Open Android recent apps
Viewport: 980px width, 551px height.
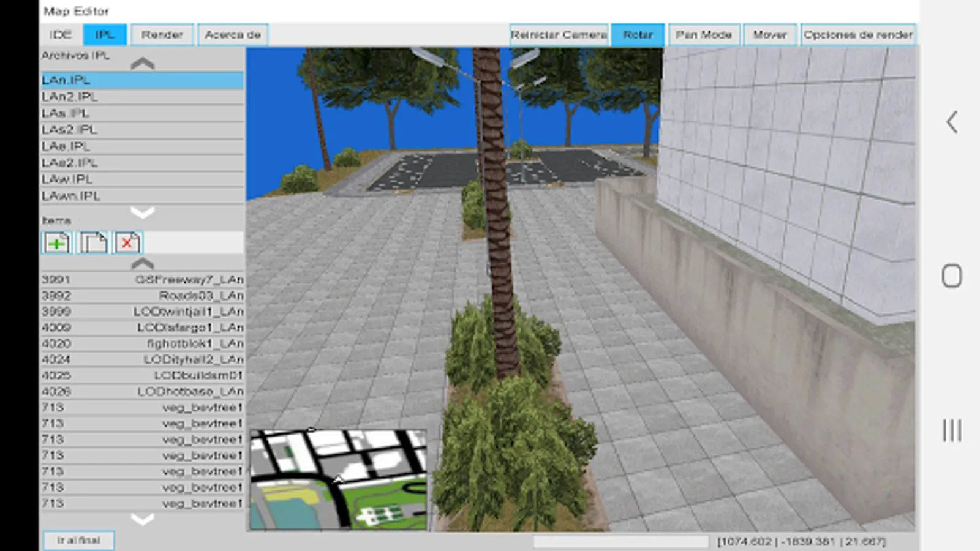[952, 430]
